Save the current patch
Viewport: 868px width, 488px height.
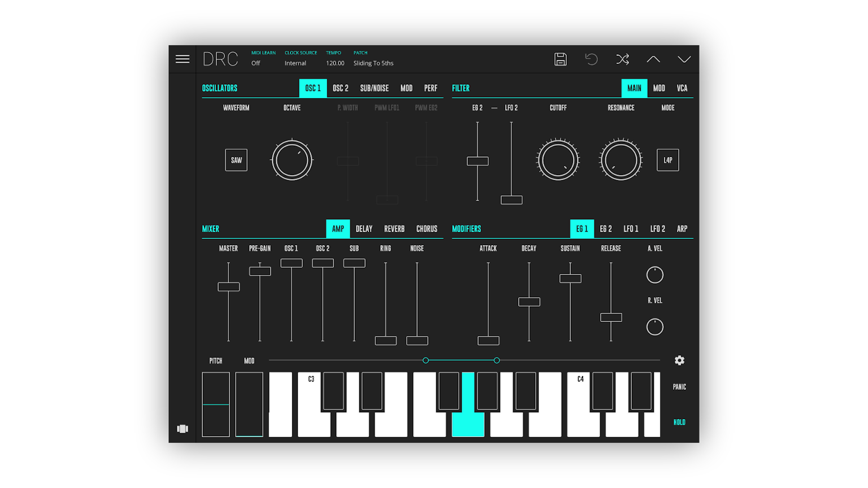(560, 59)
